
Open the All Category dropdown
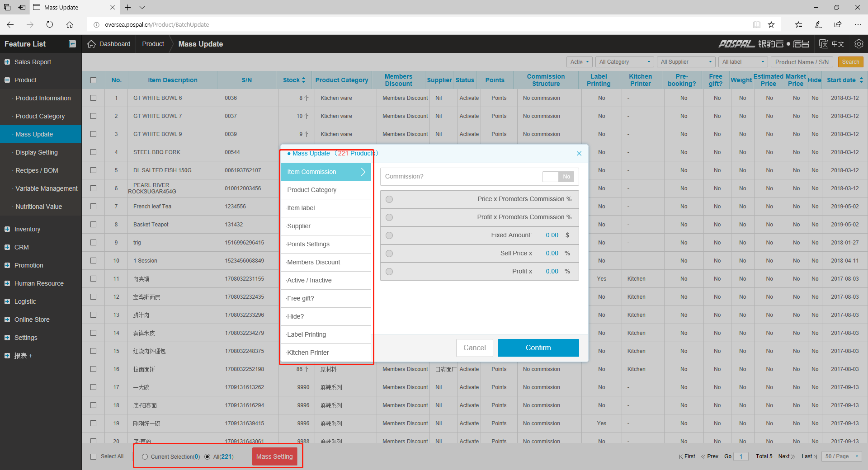pyautogui.click(x=624, y=62)
